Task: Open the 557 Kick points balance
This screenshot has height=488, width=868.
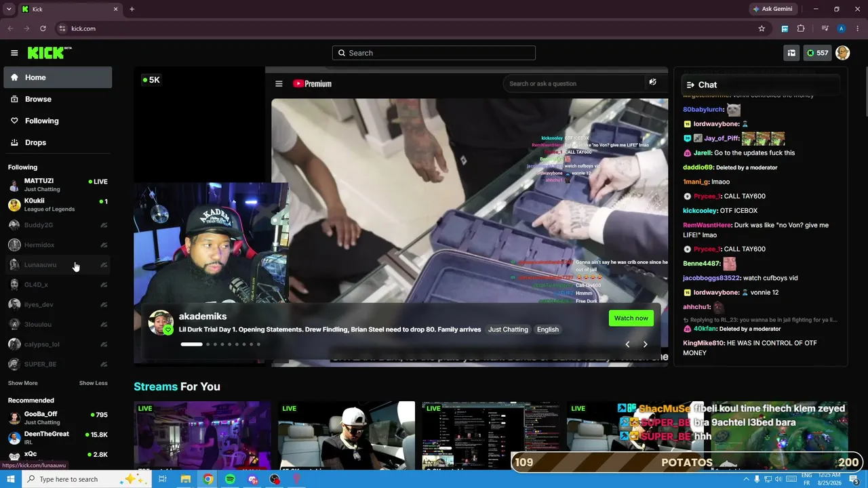Action: click(x=817, y=53)
